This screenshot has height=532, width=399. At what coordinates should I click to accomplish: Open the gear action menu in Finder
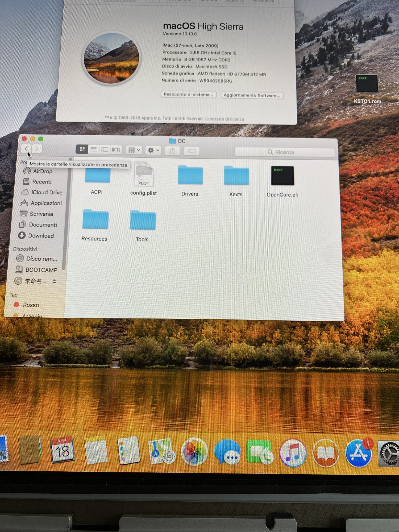click(x=153, y=151)
